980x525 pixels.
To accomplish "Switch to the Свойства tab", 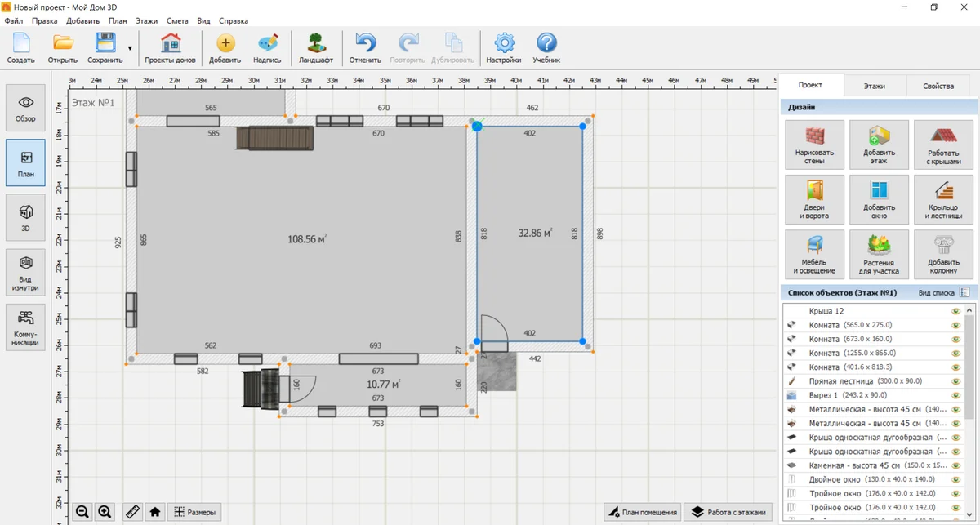I will pos(938,86).
